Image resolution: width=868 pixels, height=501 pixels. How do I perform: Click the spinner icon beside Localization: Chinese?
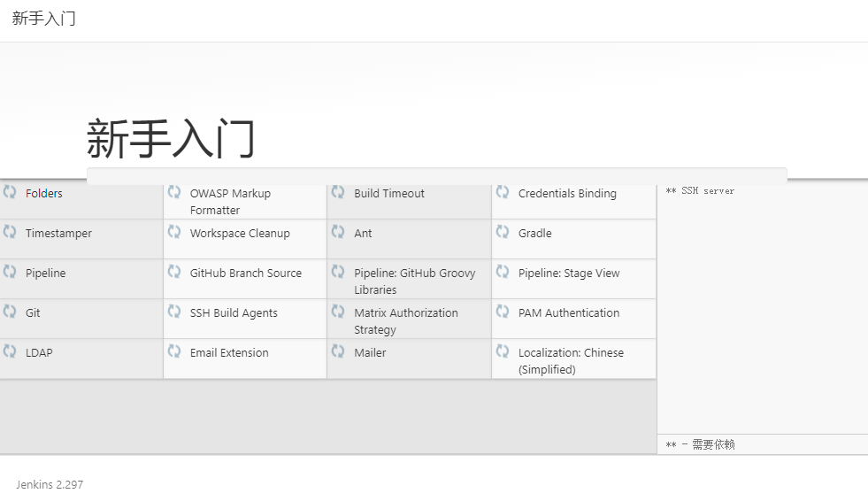[502, 351]
